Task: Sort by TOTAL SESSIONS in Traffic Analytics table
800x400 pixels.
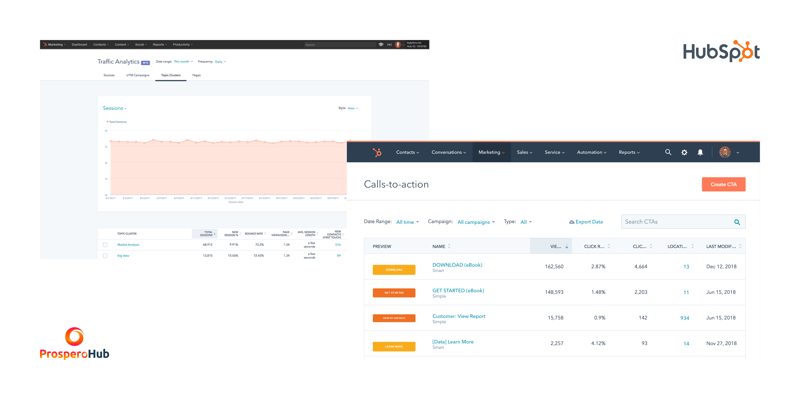Action: [205, 234]
